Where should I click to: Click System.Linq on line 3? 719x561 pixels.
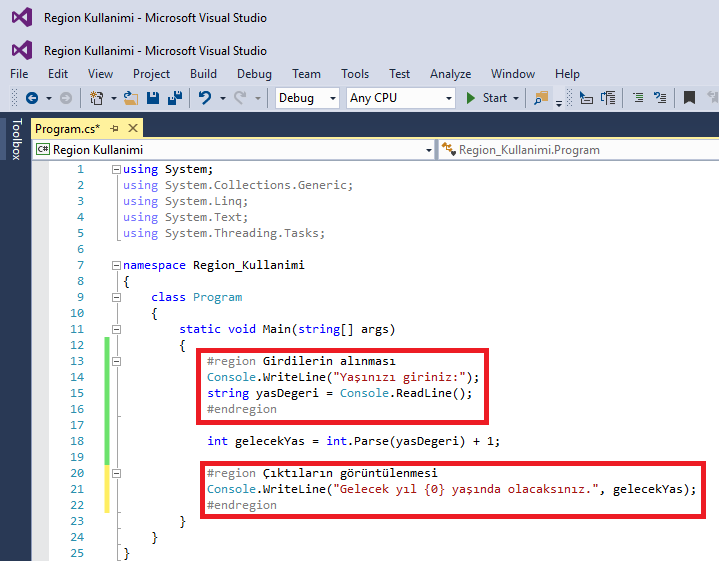pos(203,201)
